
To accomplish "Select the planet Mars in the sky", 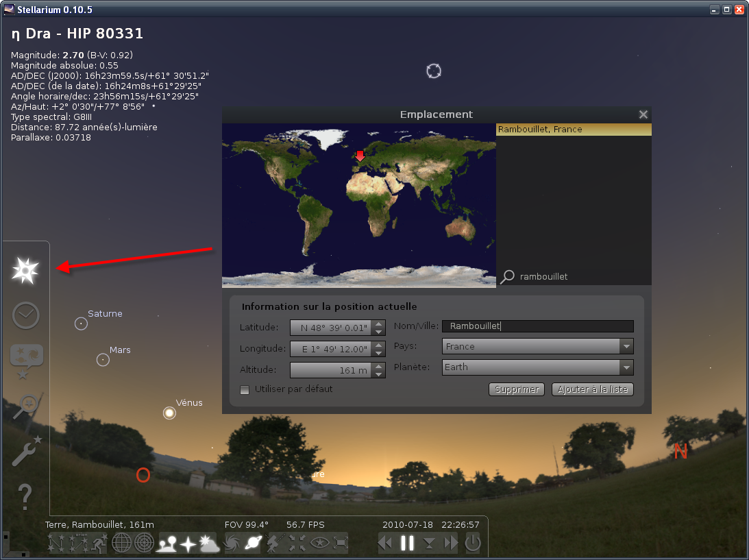I will [x=103, y=360].
